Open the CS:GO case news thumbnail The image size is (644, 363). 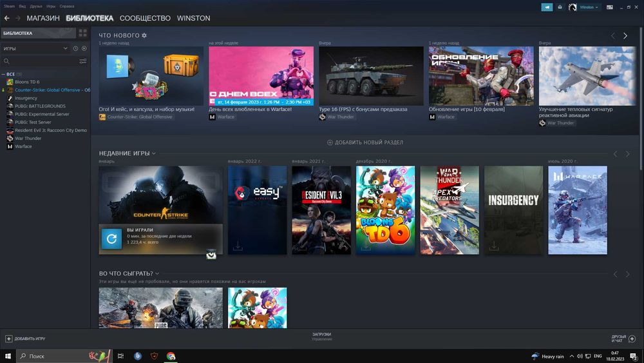(151, 75)
